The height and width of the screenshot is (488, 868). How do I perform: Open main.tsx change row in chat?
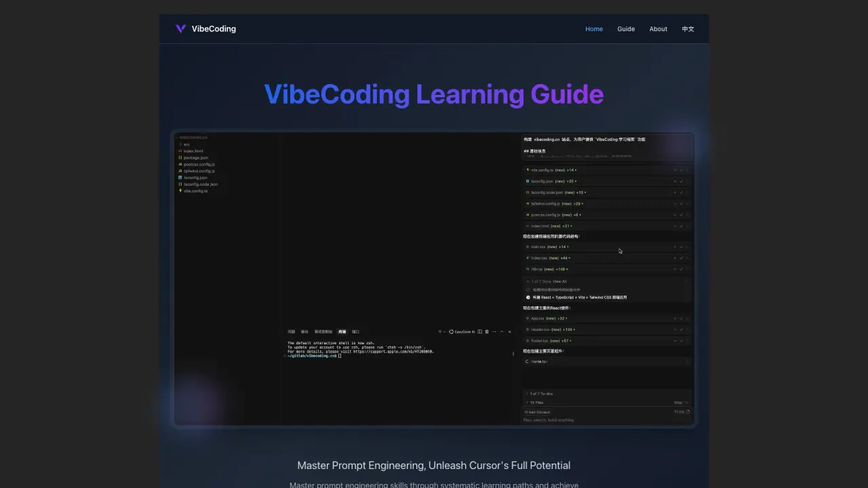click(608, 247)
